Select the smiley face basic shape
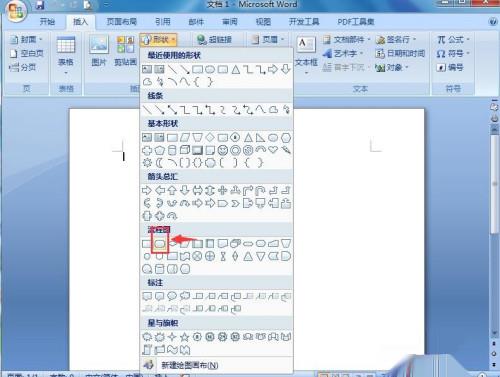Image resolution: width=500 pixels, height=377 pixels. coord(223,150)
